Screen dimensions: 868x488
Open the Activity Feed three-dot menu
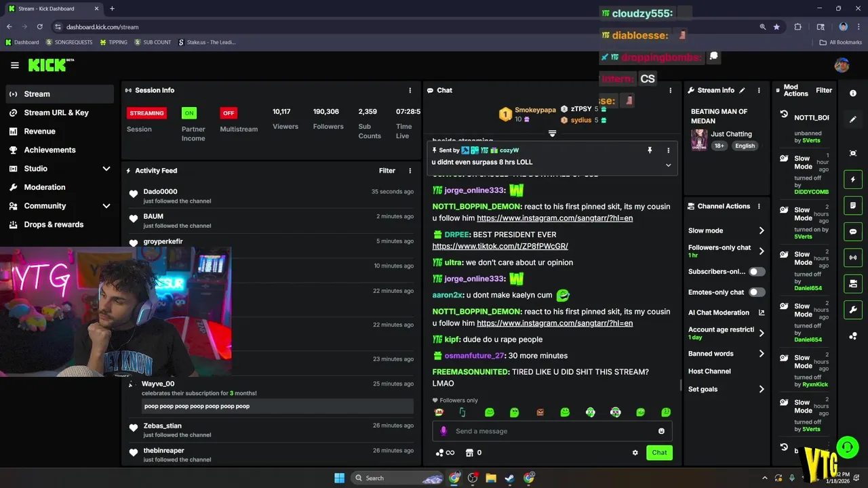pos(410,171)
